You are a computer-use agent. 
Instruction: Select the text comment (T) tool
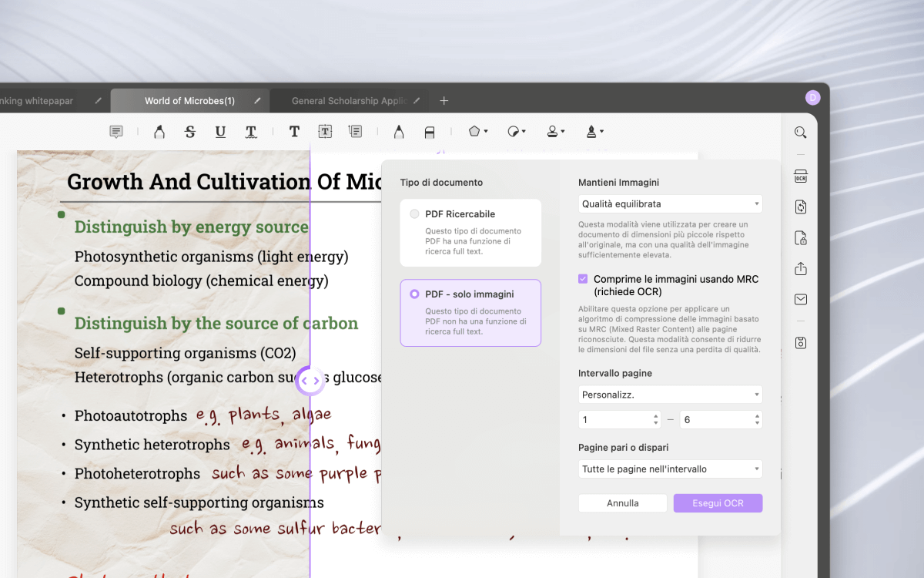294,132
